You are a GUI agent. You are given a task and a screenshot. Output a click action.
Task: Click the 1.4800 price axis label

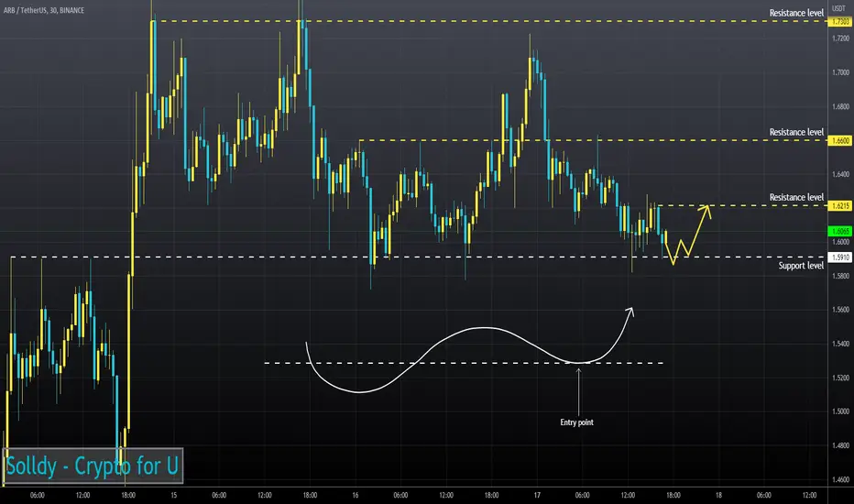click(x=840, y=445)
